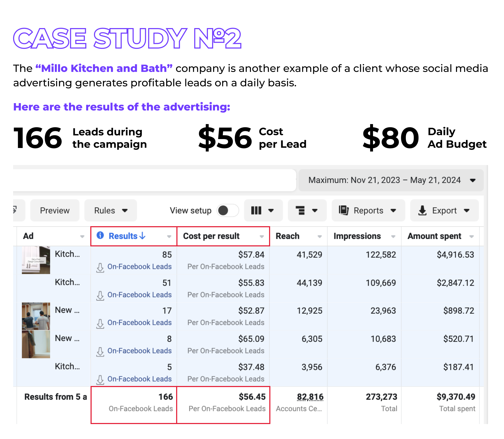
Task: Open On-Facebook Leads link for 51 results
Action: (139, 295)
